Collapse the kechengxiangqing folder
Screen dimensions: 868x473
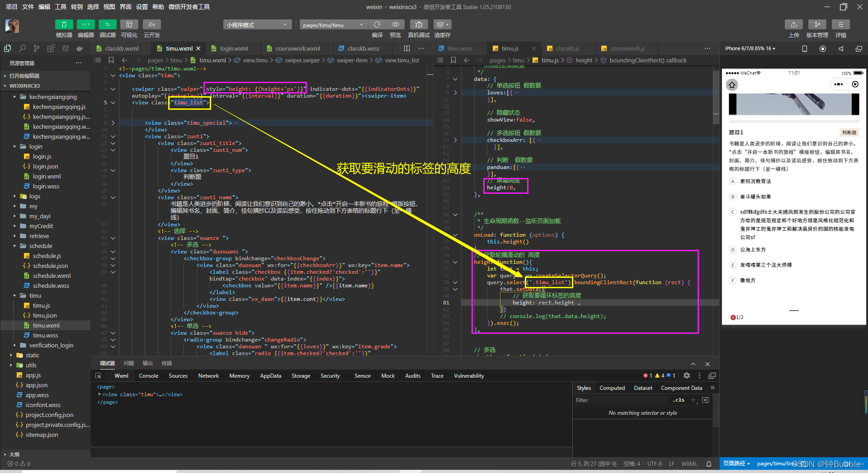point(45,97)
